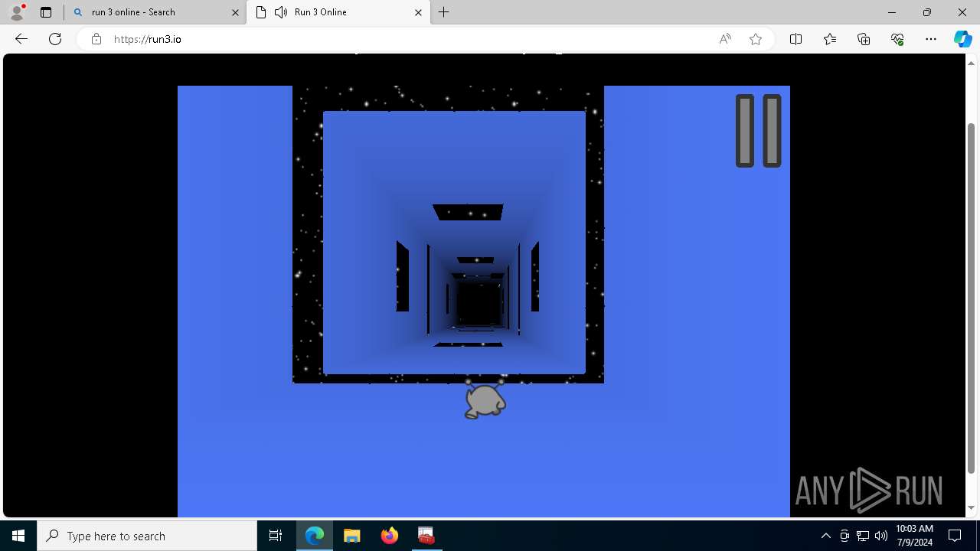Add this page to favorites
The image size is (980, 551).
click(756, 39)
